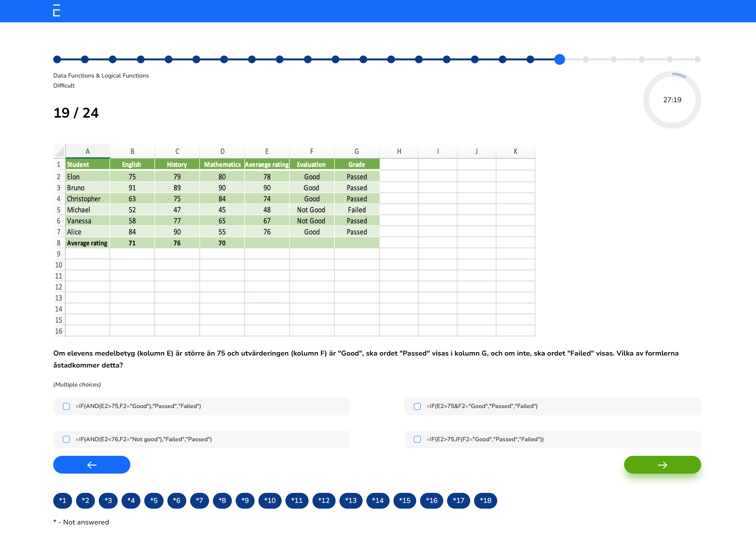Open unanswered question *10
This screenshot has width=756, height=548.
coord(270,501)
